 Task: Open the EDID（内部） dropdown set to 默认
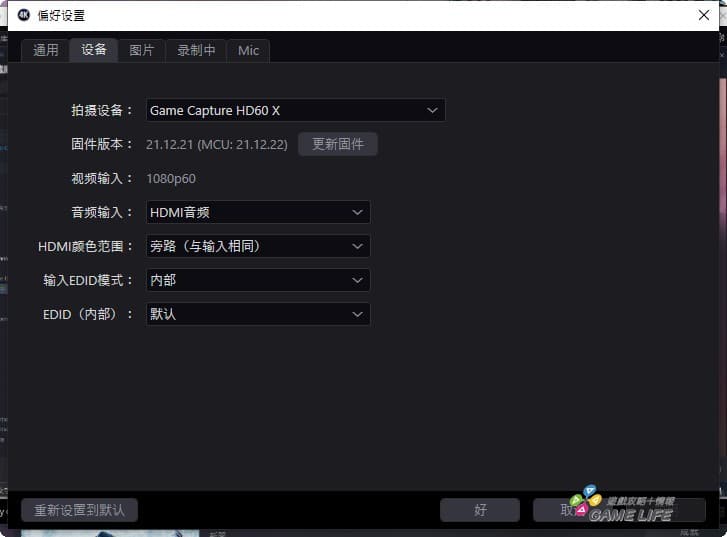258,314
